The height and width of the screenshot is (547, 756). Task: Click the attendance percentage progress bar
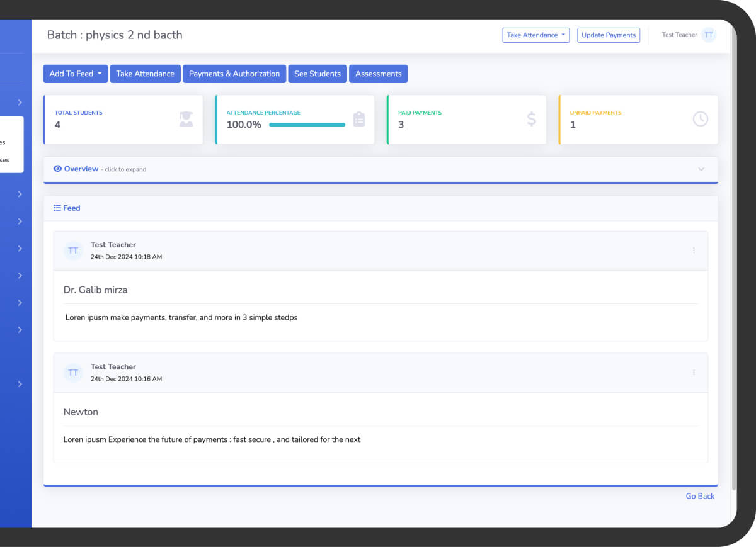click(307, 125)
